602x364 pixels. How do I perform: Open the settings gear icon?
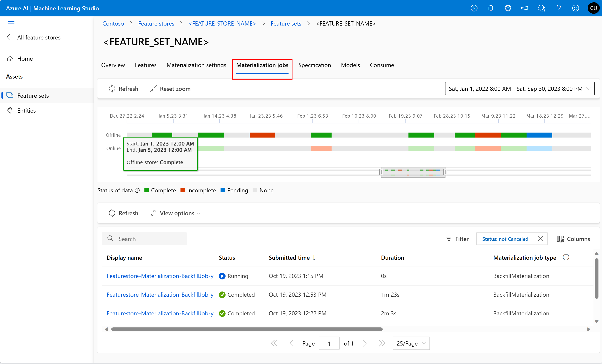[x=508, y=8]
